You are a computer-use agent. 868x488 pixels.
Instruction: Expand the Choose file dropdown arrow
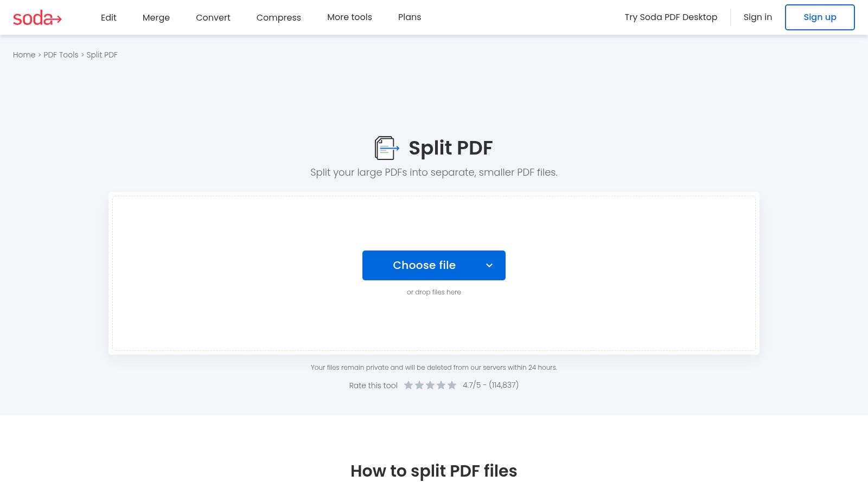(x=489, y=265)
